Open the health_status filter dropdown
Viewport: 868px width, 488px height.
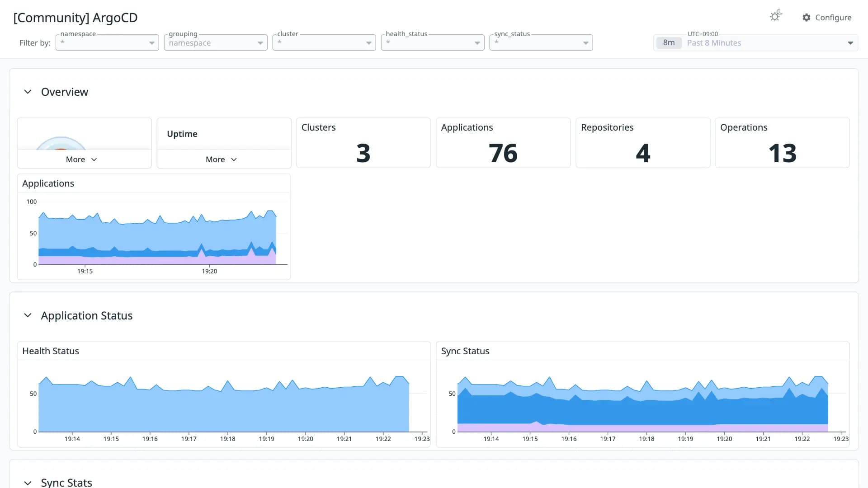[433, 42]
